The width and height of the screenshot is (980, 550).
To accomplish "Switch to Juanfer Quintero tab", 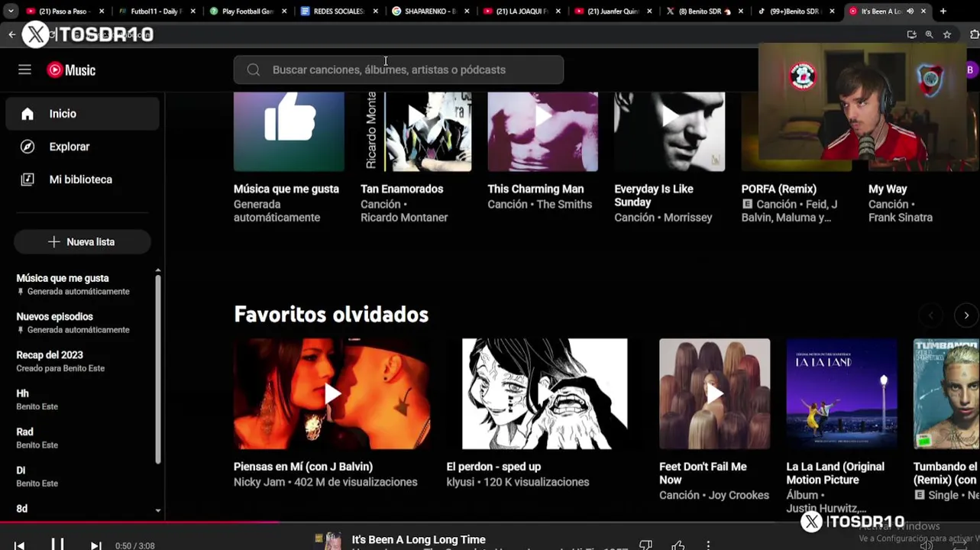I will coord(613,11).
